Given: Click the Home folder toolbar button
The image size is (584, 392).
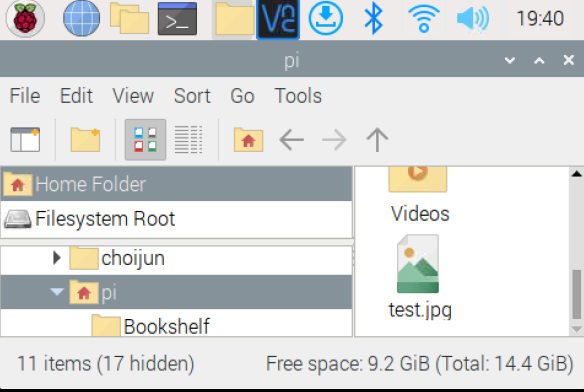Looking at the screenshot, I should (248, 140).
